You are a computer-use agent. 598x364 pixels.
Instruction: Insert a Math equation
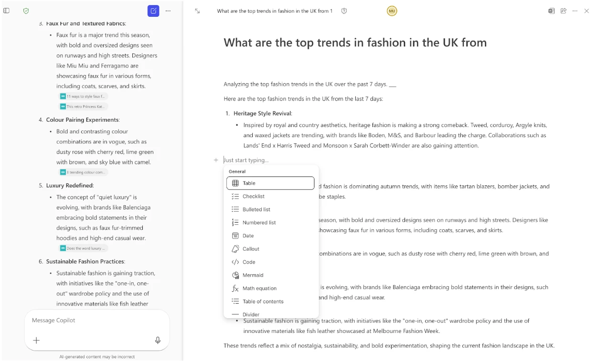[270, 288]
